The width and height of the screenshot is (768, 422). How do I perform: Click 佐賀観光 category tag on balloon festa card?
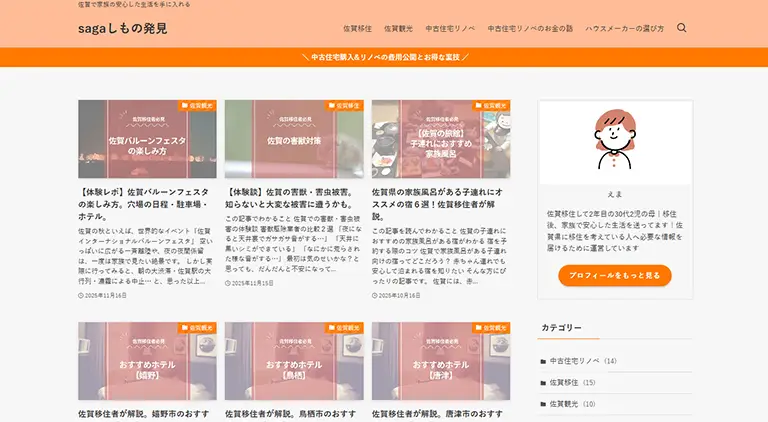(x=197, y=106)
